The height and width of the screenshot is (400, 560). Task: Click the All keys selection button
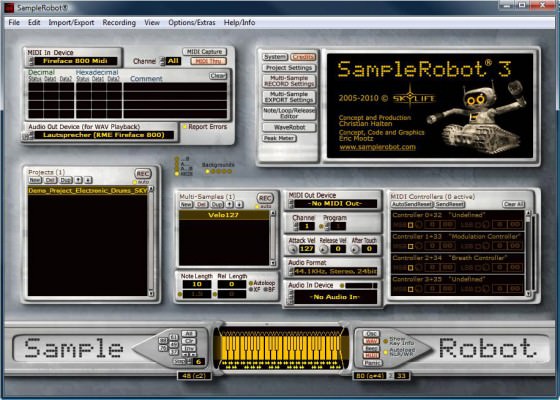coord(189,334)
